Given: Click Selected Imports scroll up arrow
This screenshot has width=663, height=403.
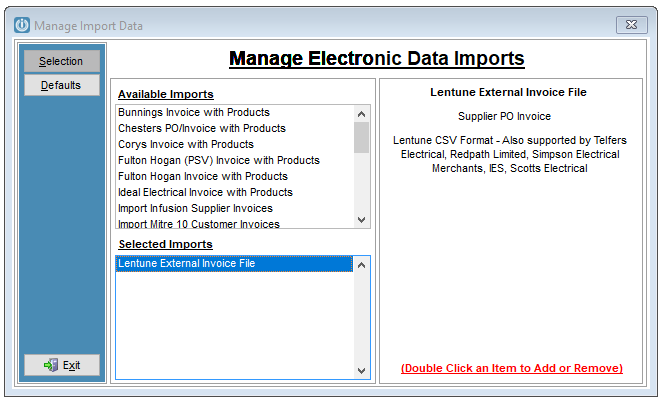Looking at the screenshot, I should 362,265.
